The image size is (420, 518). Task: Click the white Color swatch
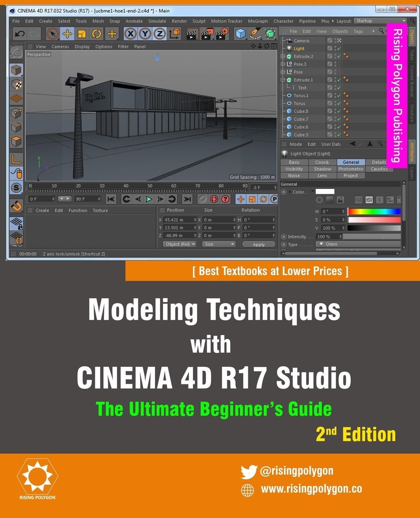pyautogui.click(x=325, y=192)
